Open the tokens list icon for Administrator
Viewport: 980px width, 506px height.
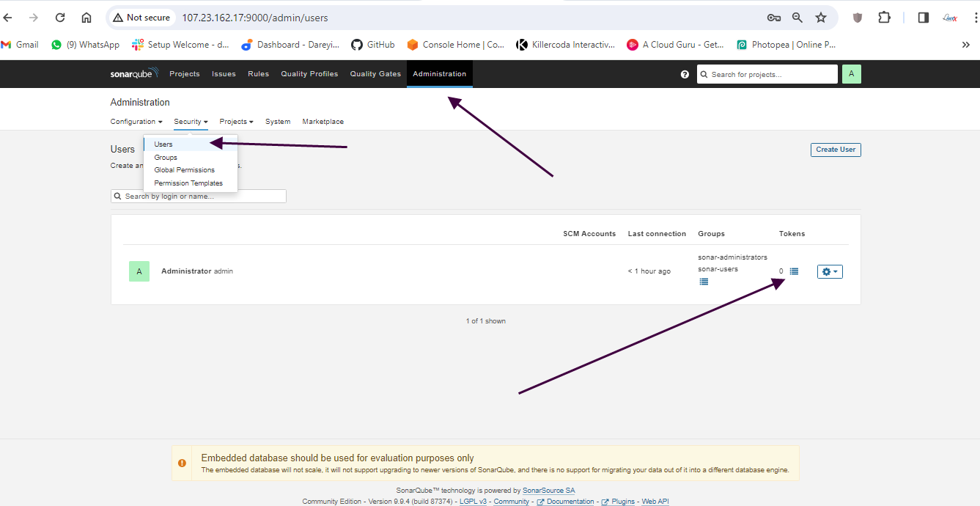click(794, 271)
